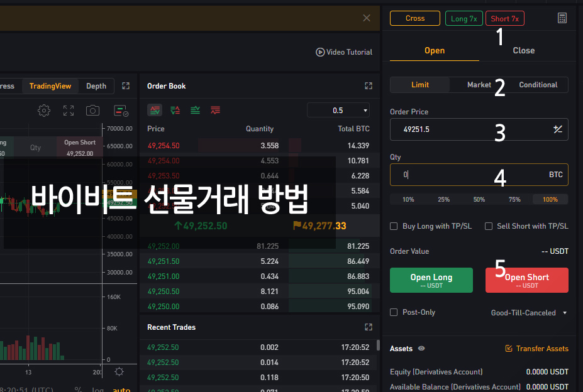Set quantity to 50%

[x=479, y=200]
